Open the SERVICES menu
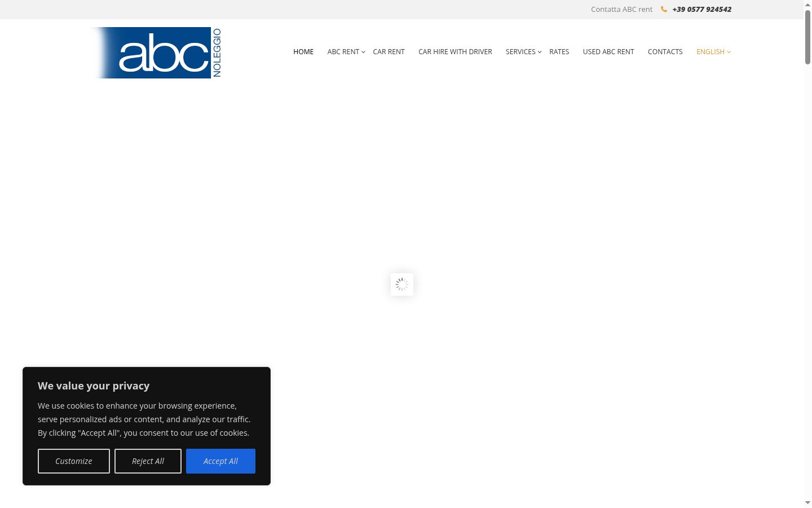812x508 pixels. pyautogui.click(x=520, y=51)
